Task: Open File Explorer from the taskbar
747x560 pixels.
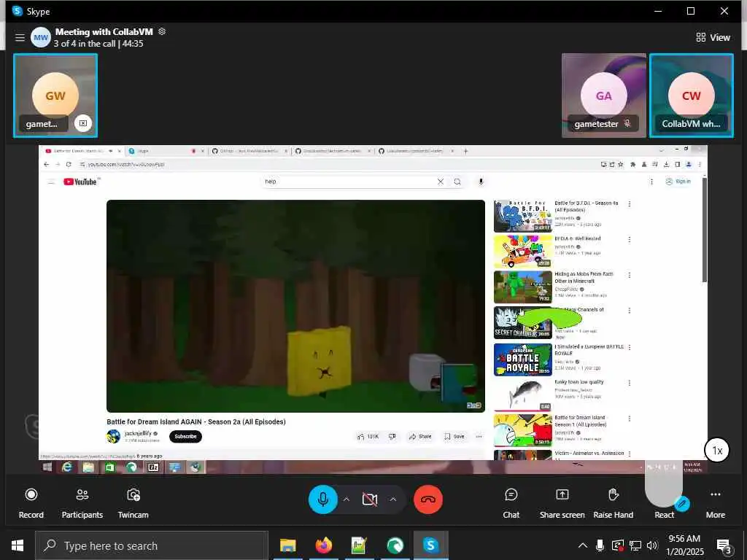Action: click(287, 545)
